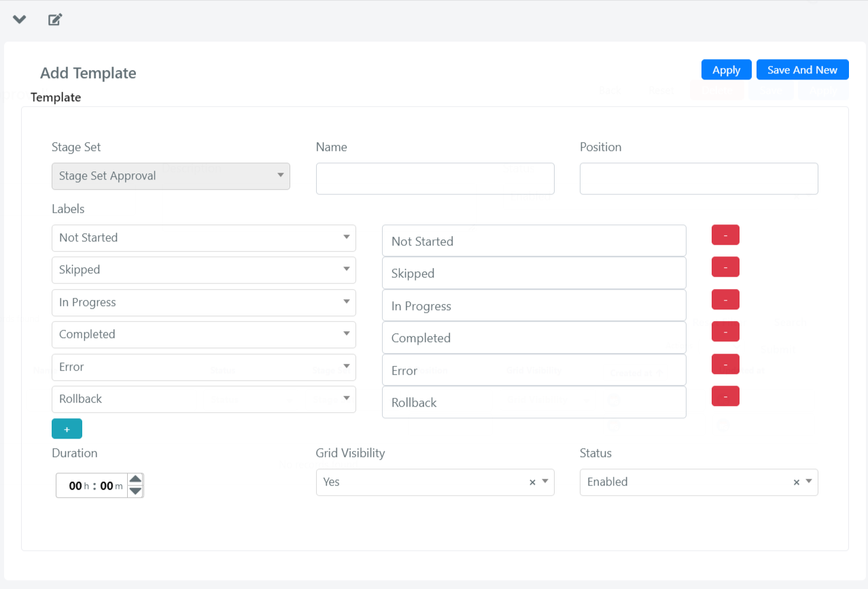The image size is (868, 589).
Task: Click the Labels field label
Action: point(68,209)
